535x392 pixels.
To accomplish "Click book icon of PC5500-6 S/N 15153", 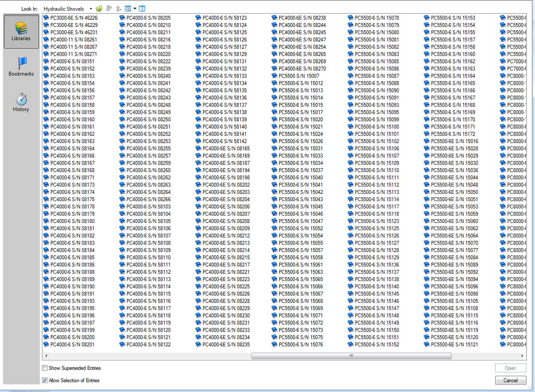I will click(427, 18).
